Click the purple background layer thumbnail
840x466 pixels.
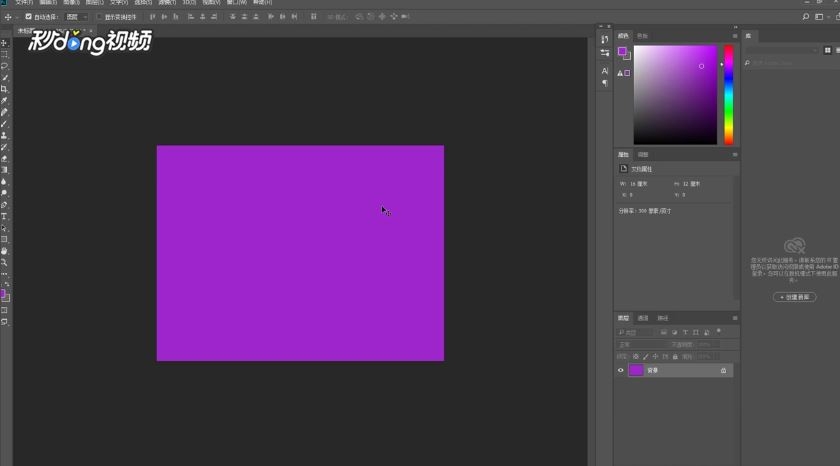(x=636, y=370)
